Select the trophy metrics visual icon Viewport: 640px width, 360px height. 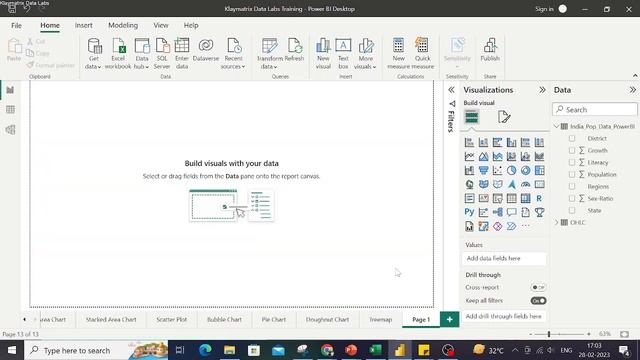[x=539, y=212]
